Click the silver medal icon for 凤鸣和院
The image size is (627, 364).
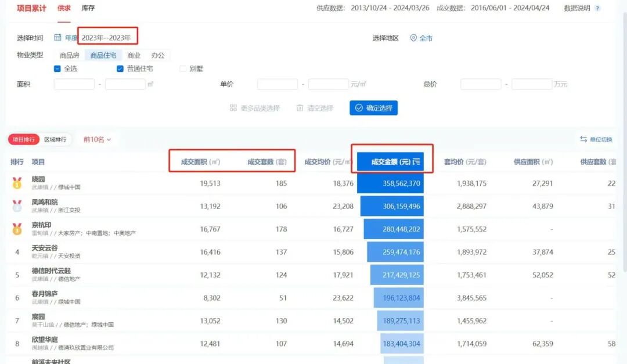click(17, 206)
